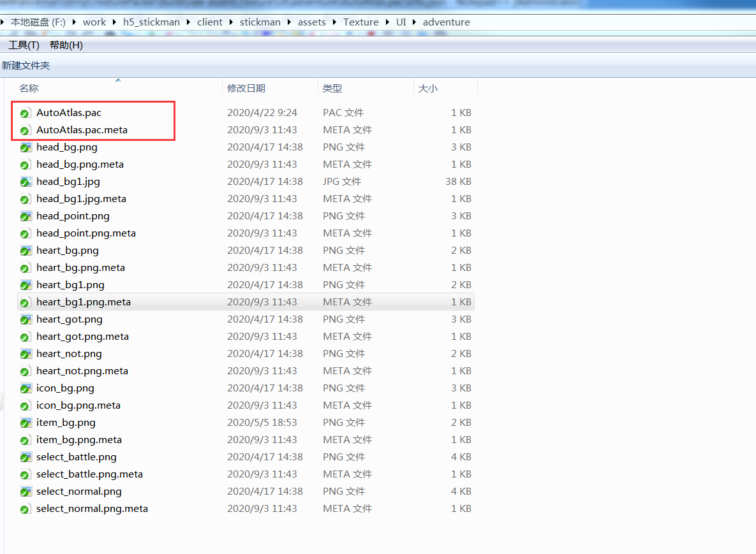Select the heart_got.png image icon
This screenshot has width=756, height=554.
click(x=26, y=320)
